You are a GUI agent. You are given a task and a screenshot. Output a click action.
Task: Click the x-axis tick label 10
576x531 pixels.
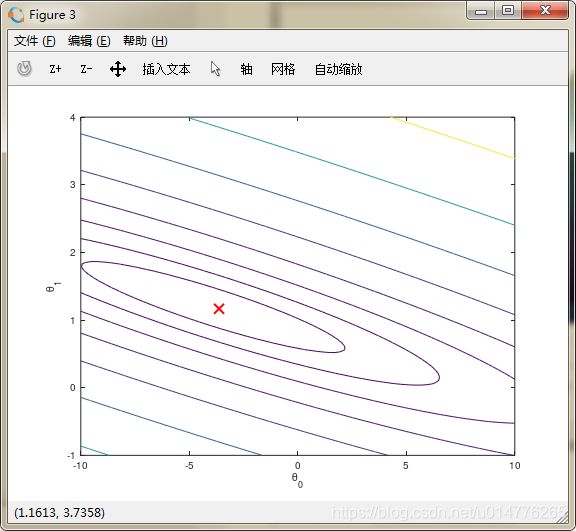click(515, 466)
